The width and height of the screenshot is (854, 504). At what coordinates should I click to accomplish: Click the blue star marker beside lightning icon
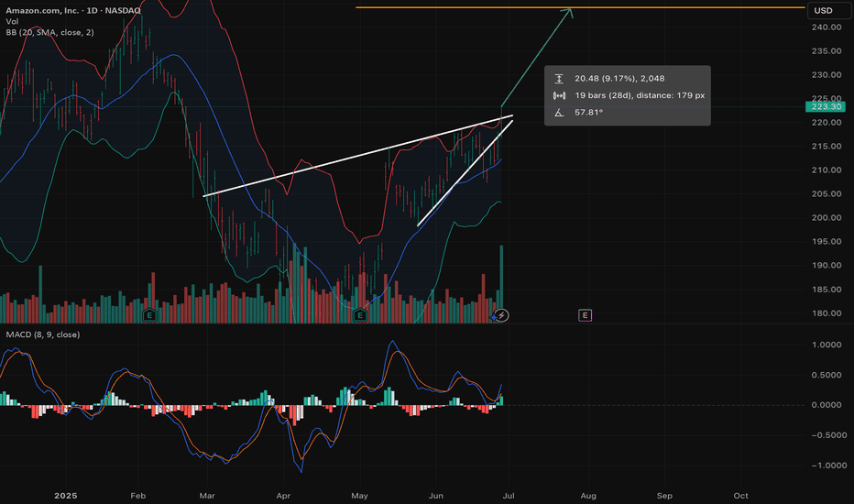point(494,317)
